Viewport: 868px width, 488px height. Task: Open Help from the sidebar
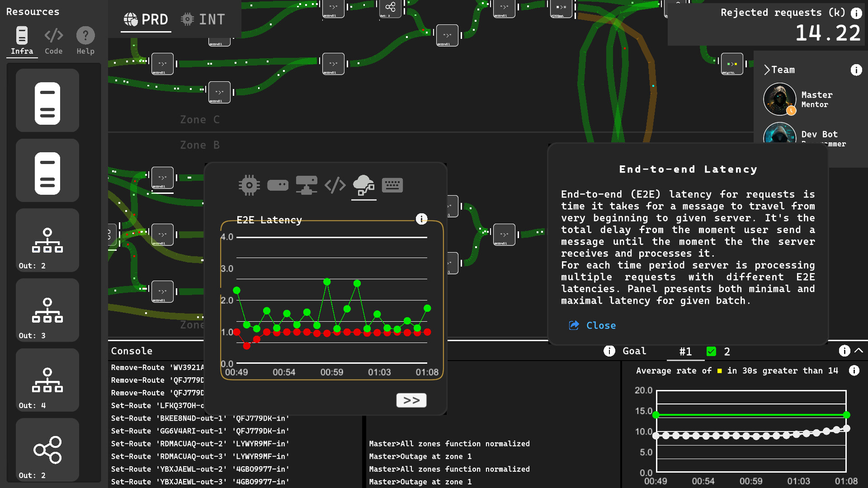click(85, 41)
